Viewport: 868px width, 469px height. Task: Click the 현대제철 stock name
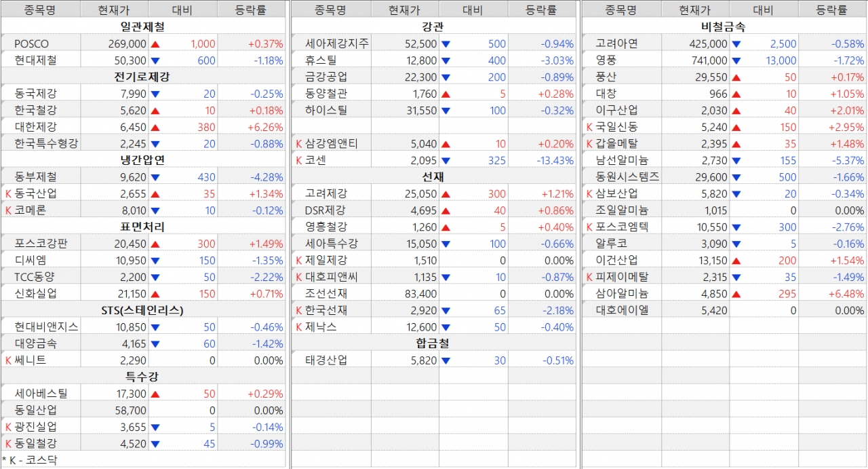pyautogui.click(x=35, y=60)
